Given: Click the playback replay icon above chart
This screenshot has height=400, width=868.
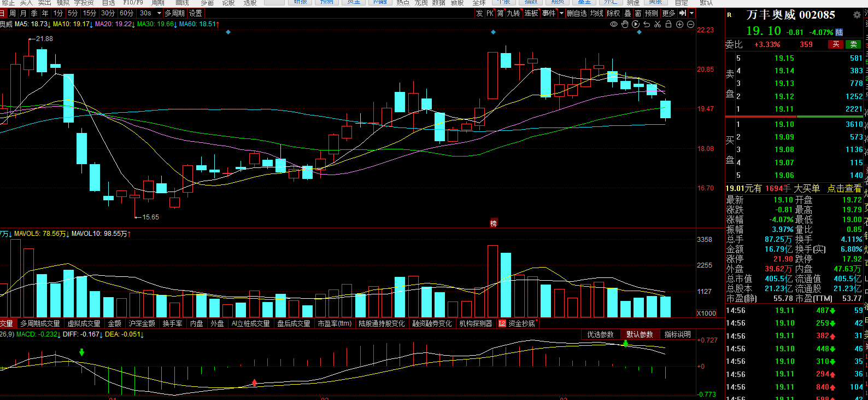Looking at the screenshot, I should [x=636, y=24].
